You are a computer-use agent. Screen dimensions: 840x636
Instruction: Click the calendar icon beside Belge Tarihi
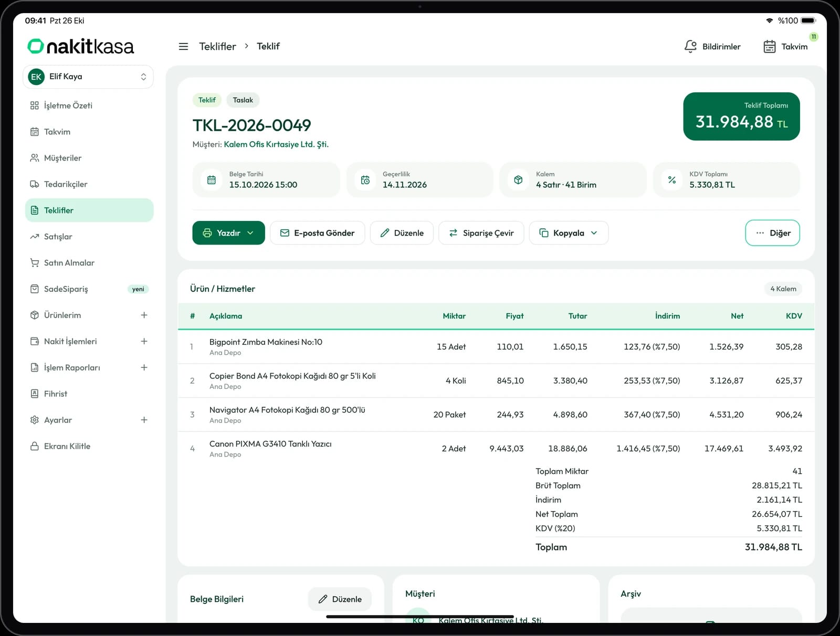pyautogui.click(x=212, y=180)
